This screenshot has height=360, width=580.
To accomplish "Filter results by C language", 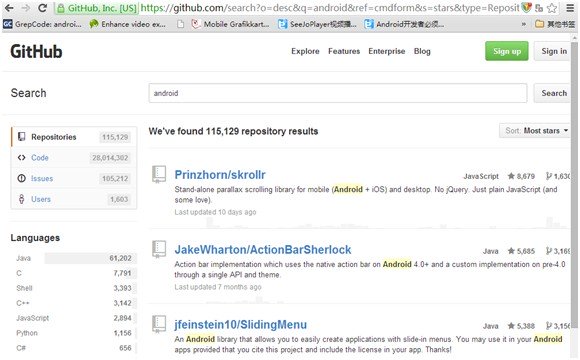I will click(x=74, y=273).
